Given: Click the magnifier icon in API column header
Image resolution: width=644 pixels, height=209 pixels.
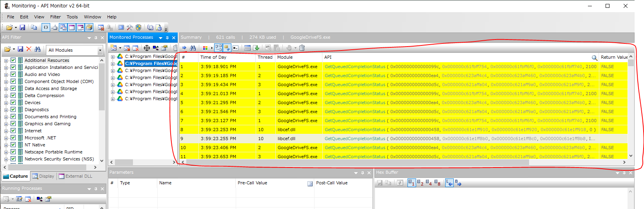Looking at the screenshot, I should point(595,58).
